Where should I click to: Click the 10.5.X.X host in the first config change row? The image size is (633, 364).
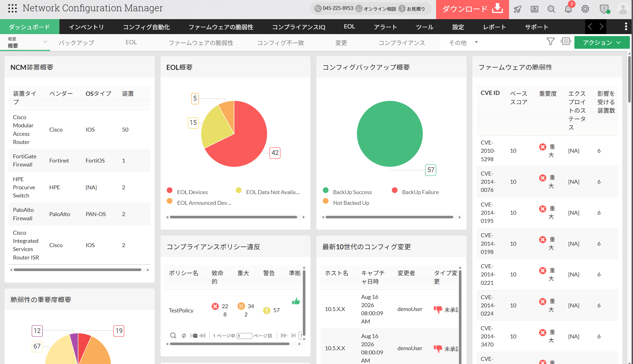pos(335,309)
